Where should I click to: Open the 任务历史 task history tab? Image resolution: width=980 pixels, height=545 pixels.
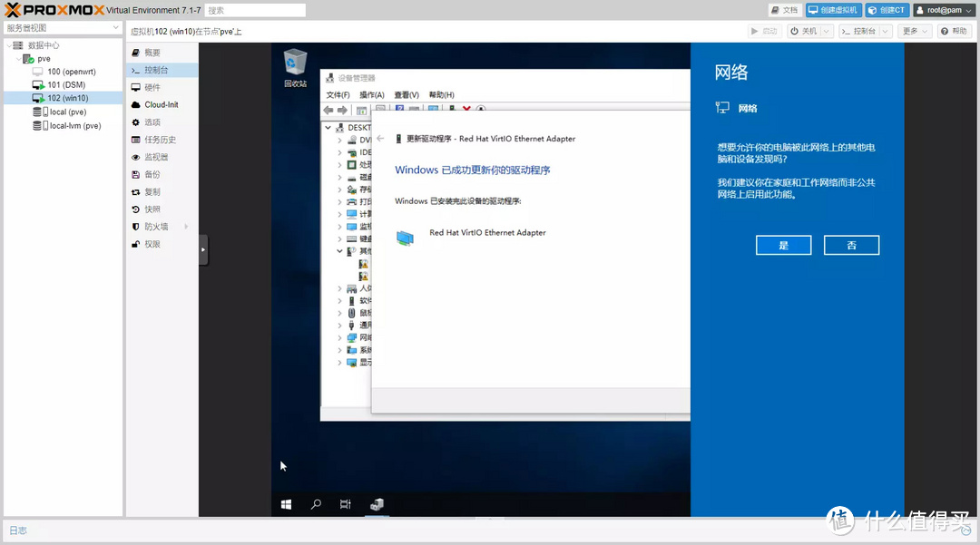[x=162, y=140]
